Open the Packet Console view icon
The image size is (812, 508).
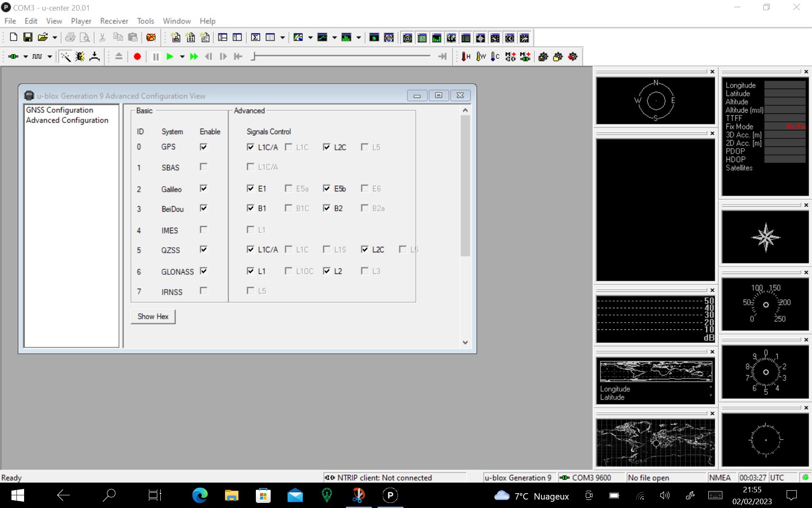point(176,37)
